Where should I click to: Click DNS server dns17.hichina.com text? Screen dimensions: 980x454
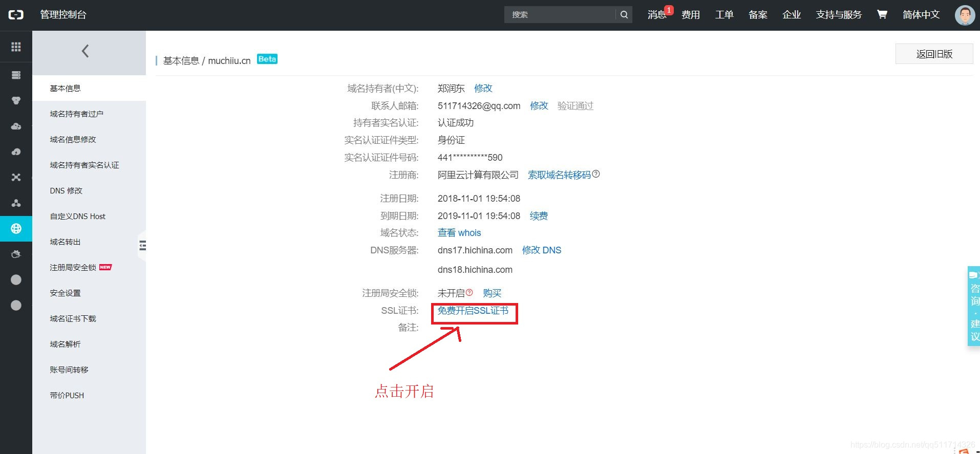(x=475, y=250)
